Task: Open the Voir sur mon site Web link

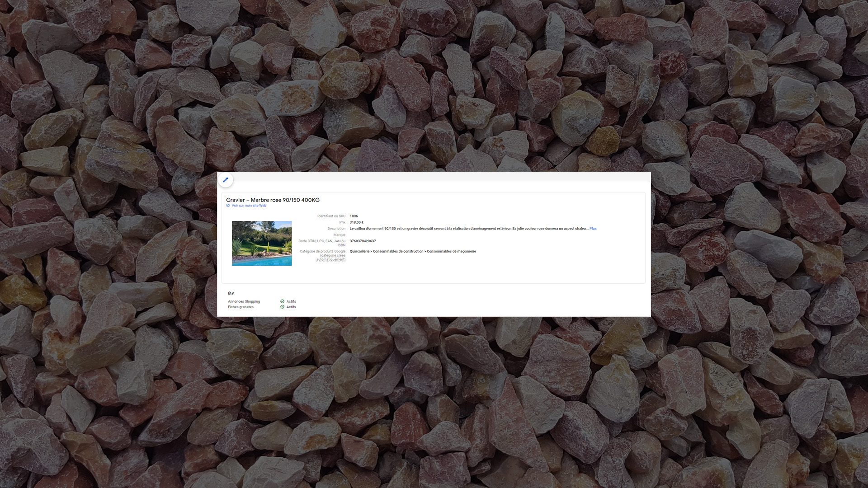Action: click(x=249, y=206)
